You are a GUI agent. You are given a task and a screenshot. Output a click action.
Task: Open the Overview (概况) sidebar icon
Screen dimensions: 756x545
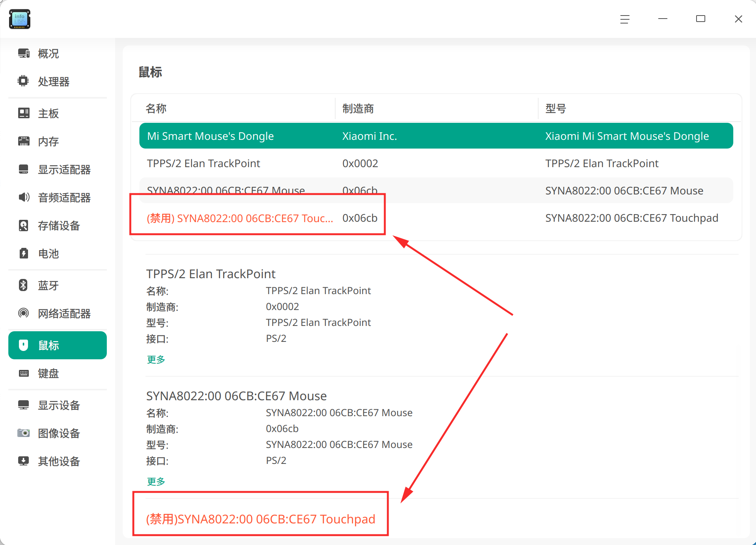pyautogui.click(x=24, y=53)
